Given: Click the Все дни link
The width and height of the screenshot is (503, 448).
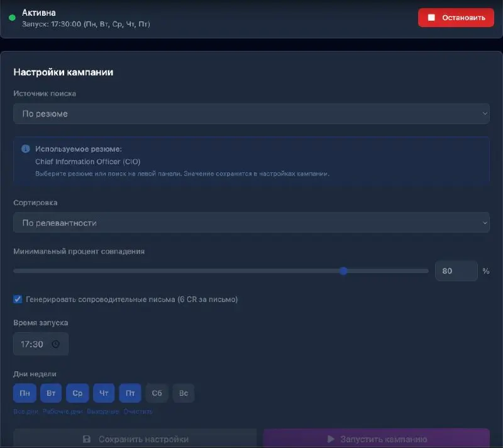Looking at the screenshot, I should click(x=26, y=412).
